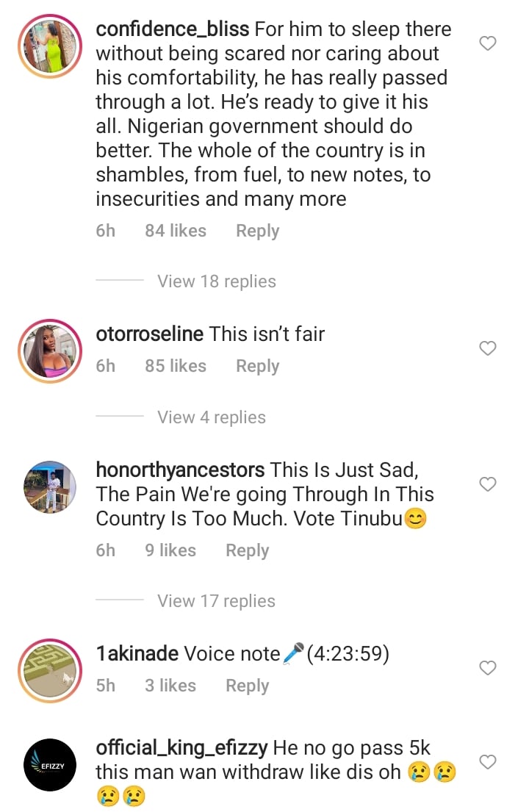The width and height of the screenshot is (529, 812).
Task: Open the EFIZZY logo avatar
Action: (x=50, y=764)
